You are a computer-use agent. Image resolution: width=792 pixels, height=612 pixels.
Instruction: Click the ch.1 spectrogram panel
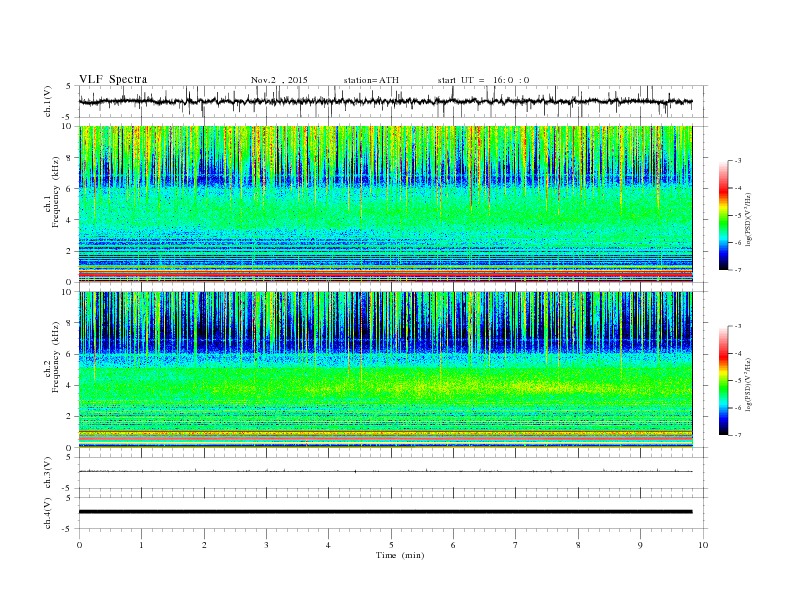(x=385, y=204)
